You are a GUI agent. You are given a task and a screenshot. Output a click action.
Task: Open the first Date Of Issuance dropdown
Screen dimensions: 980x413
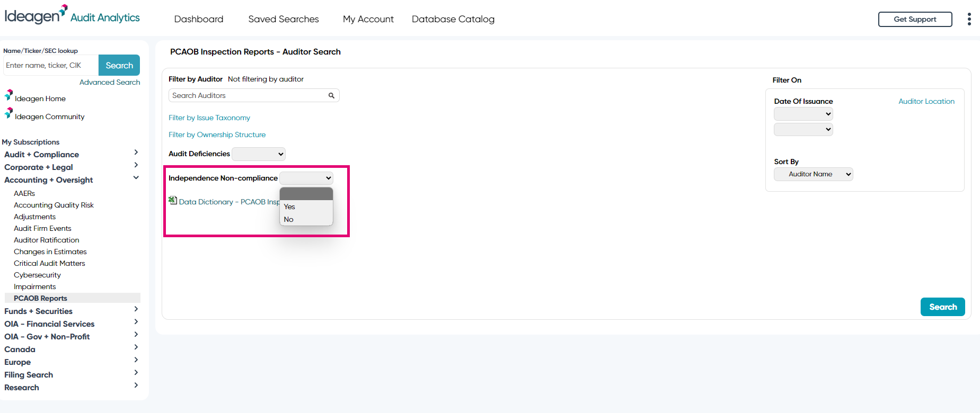click(804, 114)
